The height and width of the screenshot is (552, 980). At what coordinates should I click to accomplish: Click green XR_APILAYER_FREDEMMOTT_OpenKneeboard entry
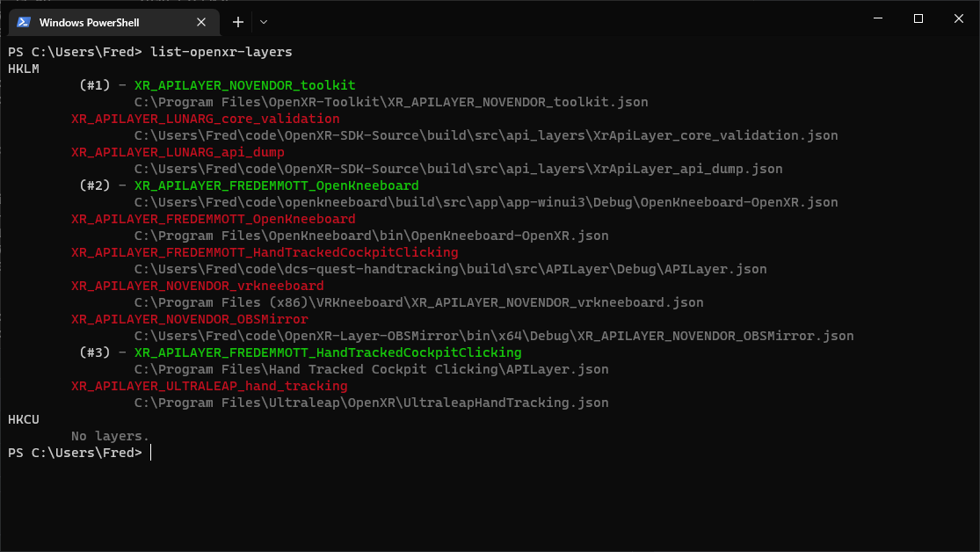click(276, 185)
